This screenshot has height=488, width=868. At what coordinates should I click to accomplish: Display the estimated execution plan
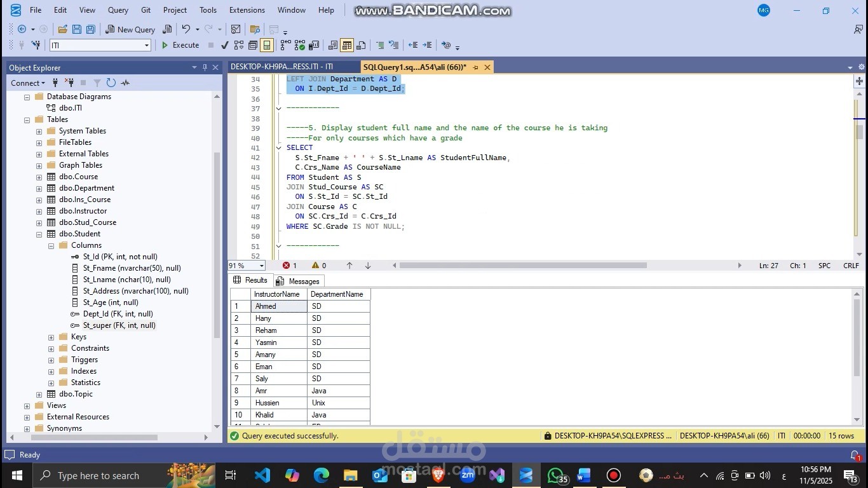239,44
